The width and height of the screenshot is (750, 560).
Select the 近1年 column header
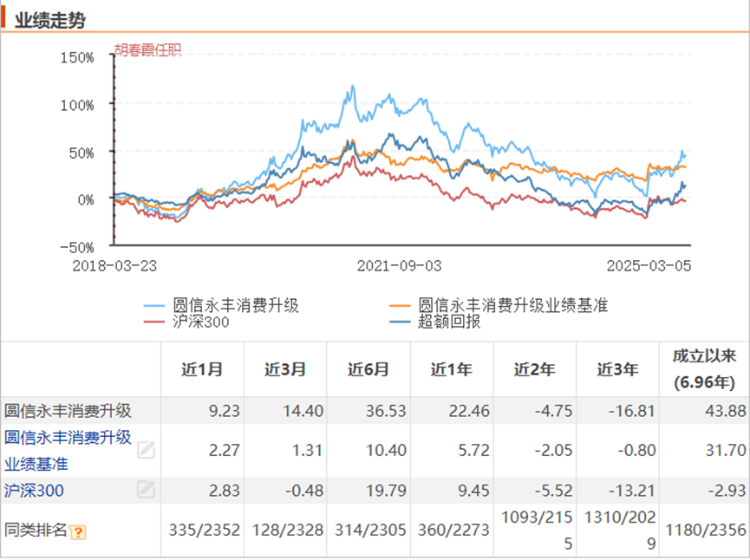click(452, 369)
